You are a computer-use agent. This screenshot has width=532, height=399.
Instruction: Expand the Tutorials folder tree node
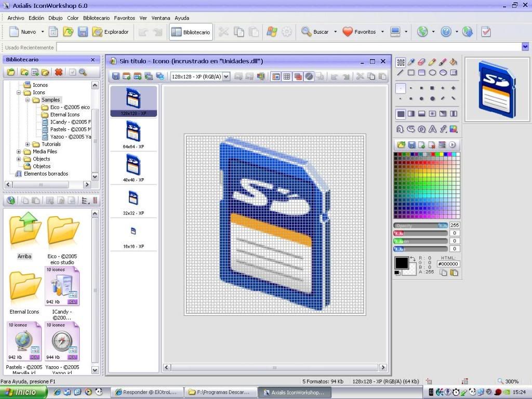click(28, 144)
